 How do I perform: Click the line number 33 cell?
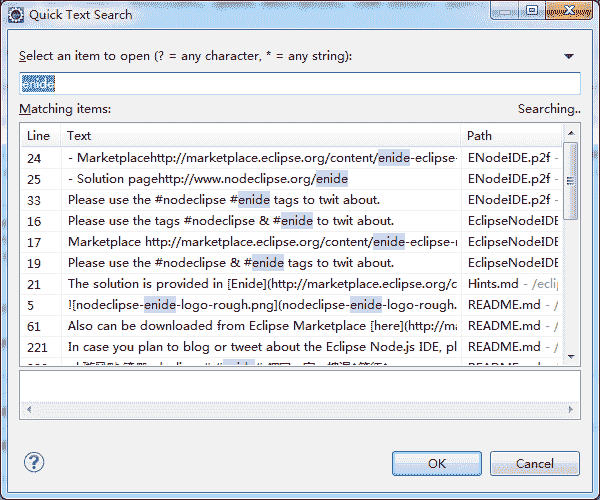coord(41,200)
